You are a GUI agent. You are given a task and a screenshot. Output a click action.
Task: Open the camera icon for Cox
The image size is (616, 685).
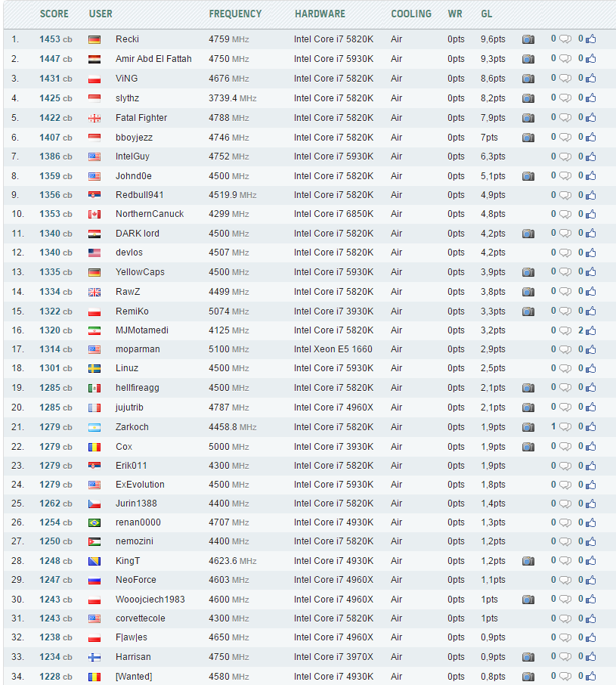[x=528, y=447]
